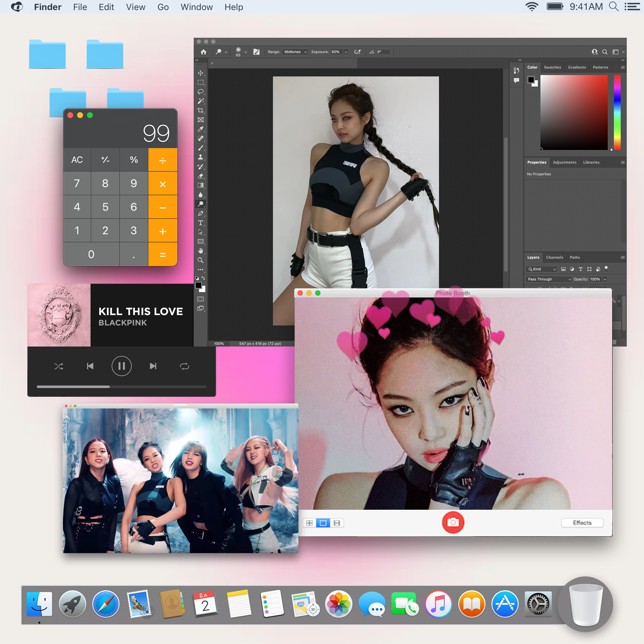This screenshot has width=644, height=644.
Task: Take a photo with the Photo Booth shutter
Action: coord(453,523)
